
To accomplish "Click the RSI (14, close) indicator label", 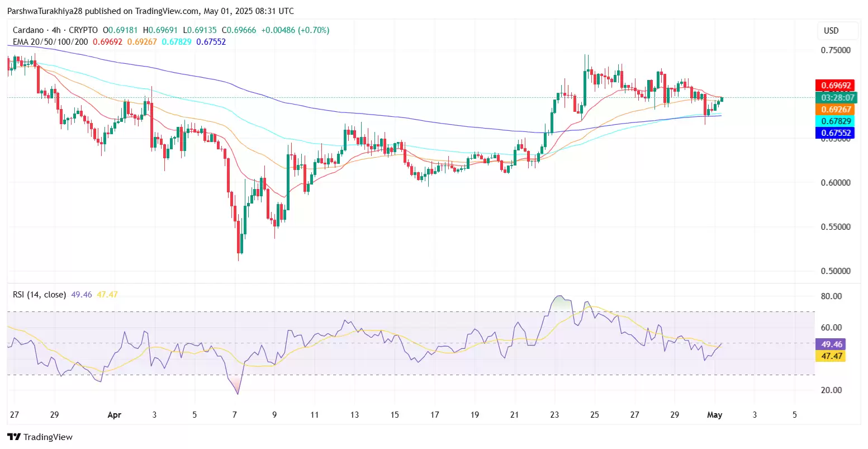I will click(39, 294).
